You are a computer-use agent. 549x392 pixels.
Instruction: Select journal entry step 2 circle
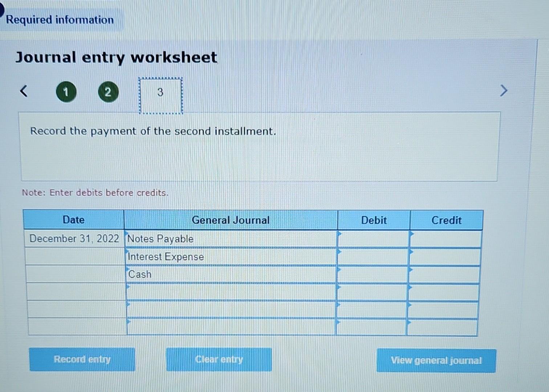pyautogui.click(x=108, y=91)
